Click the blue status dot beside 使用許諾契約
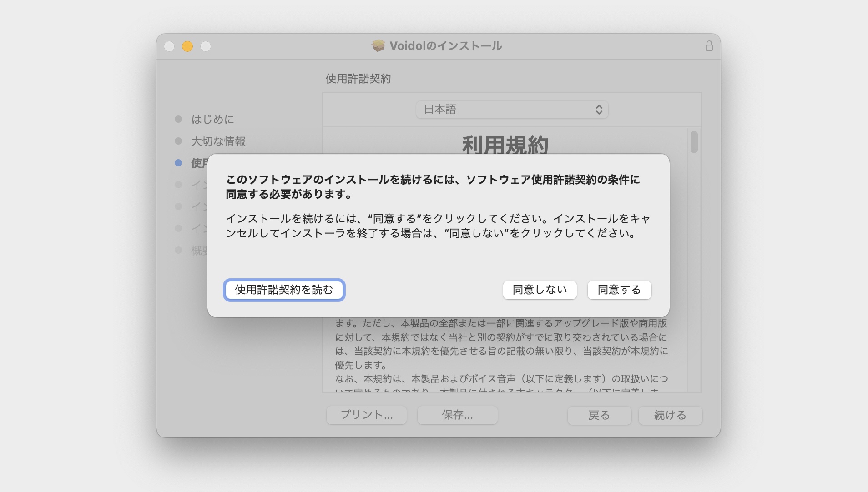The width and height of the screenshot is (868, 492). point(177,163)
